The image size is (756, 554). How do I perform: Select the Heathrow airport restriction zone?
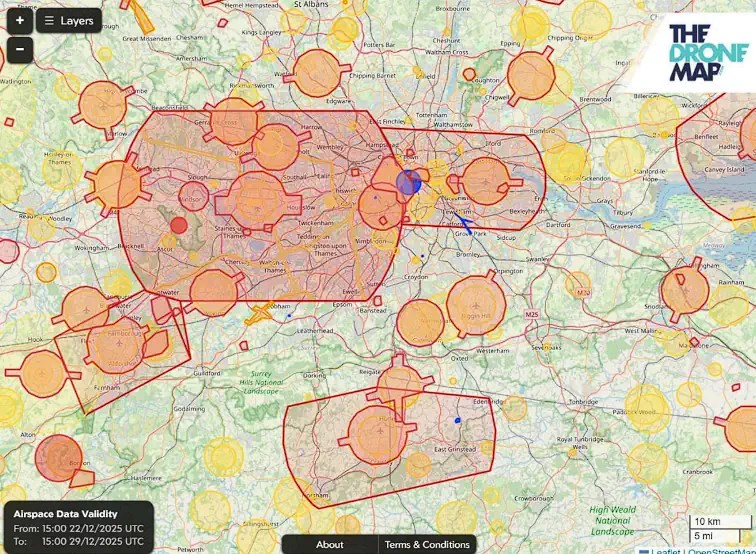point(258,196)
